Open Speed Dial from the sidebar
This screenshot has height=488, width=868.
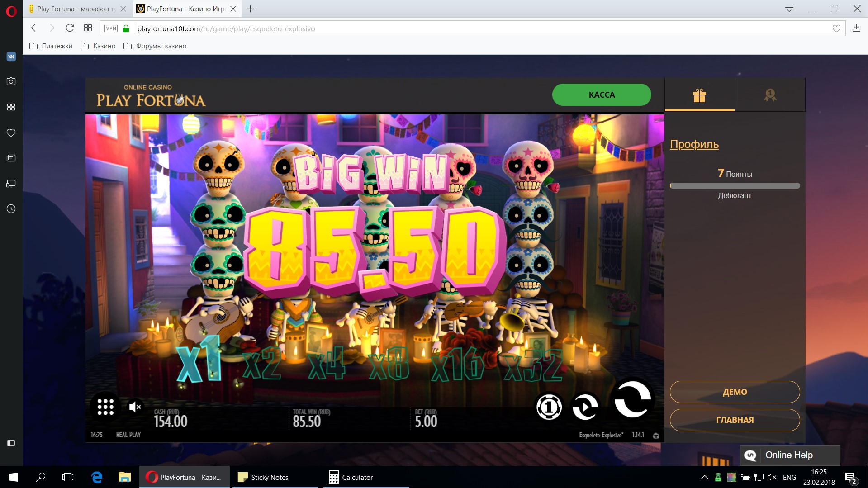pos(11,107)
